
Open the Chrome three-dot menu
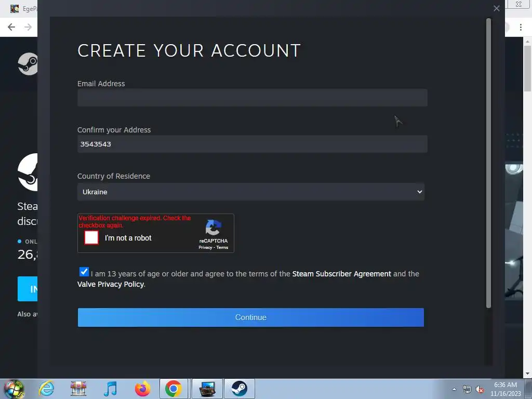521,27
